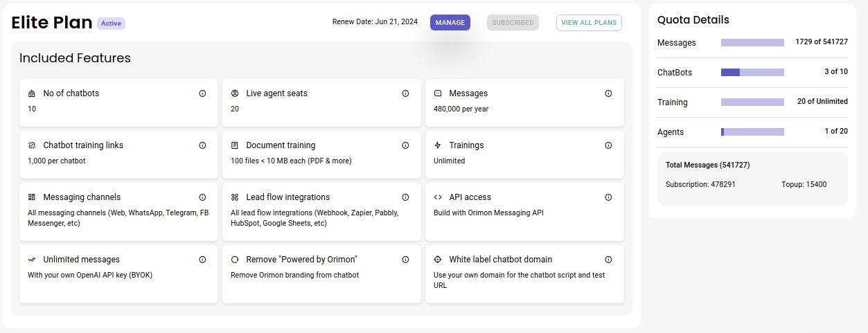
Task: Click info icon for Lead flow integrations
Action: pyautogui.click(x=405, y=197)
